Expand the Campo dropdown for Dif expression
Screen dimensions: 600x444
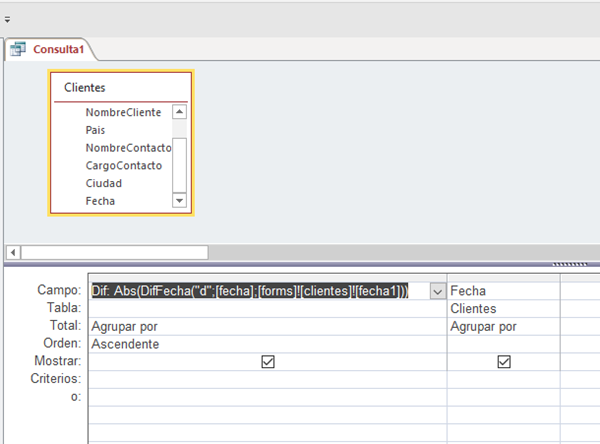(437, 291)
